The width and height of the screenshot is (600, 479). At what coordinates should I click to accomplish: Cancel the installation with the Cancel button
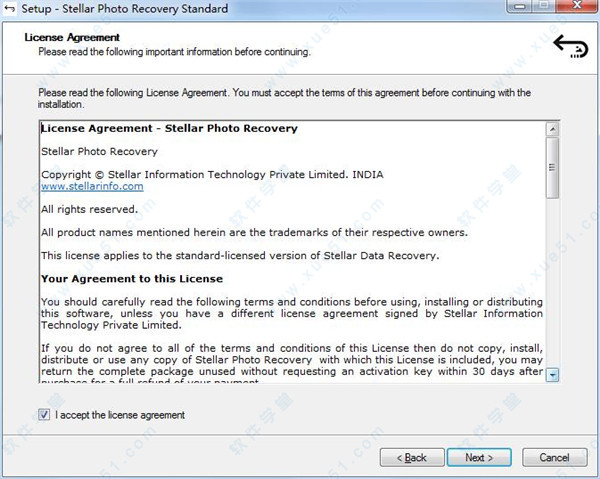click(x=554, y=457)
